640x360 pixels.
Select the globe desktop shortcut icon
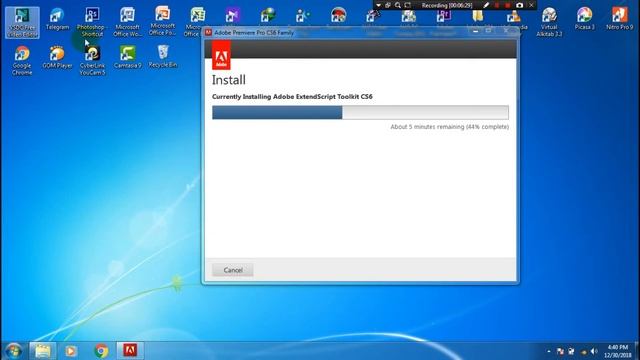[268, 16]
